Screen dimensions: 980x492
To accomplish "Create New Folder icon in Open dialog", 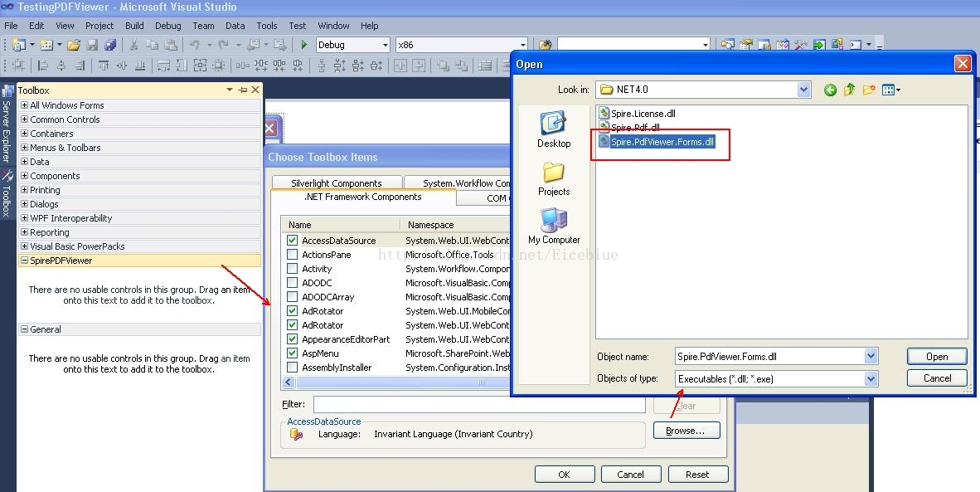I will point(868,90).
